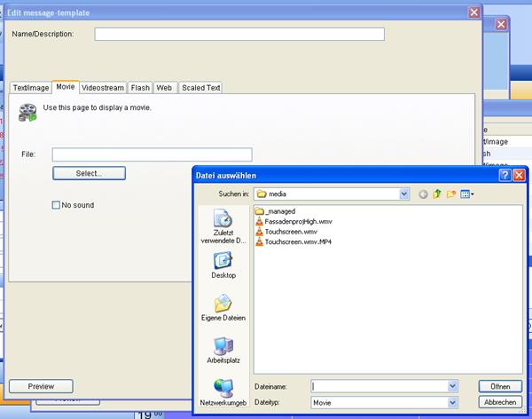
Task: Go to Desktop in places bar
Action: point(223,265)
